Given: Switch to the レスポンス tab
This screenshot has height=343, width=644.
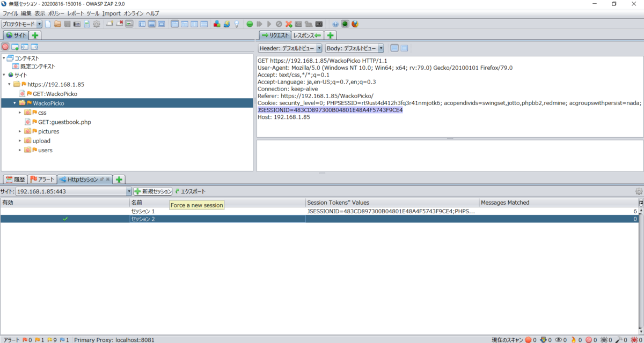Looking at the screenshot, I should [306, 35].
